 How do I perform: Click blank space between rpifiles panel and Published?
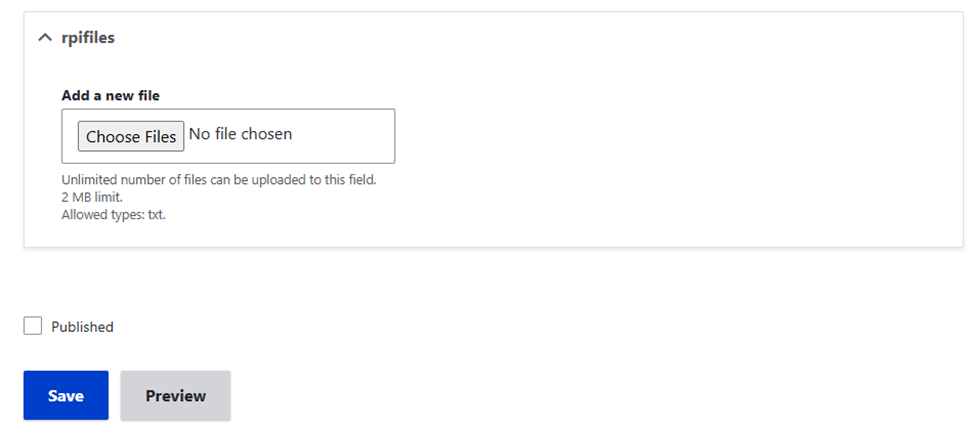coord(400,282)
